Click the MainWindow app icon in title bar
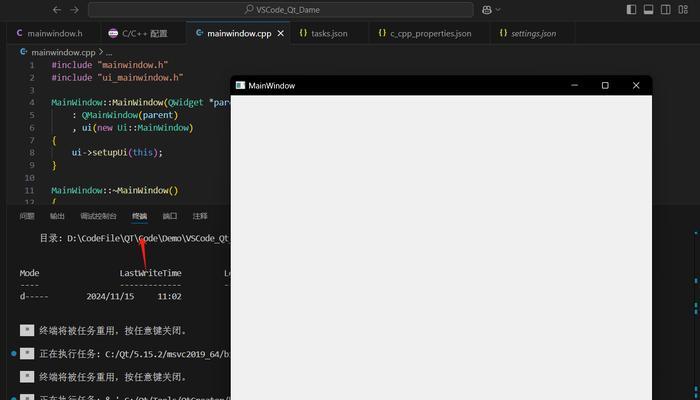The width and height of the screenshot is (700, 400). 240,85
